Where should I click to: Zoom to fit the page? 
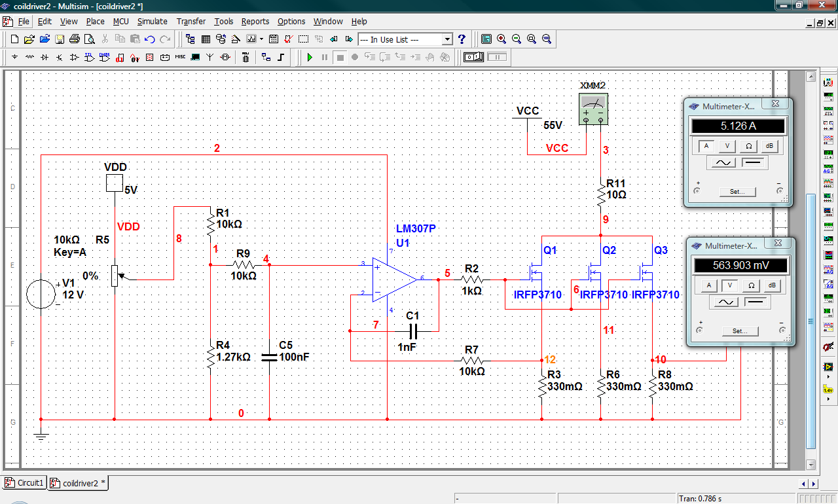(547, 39)
